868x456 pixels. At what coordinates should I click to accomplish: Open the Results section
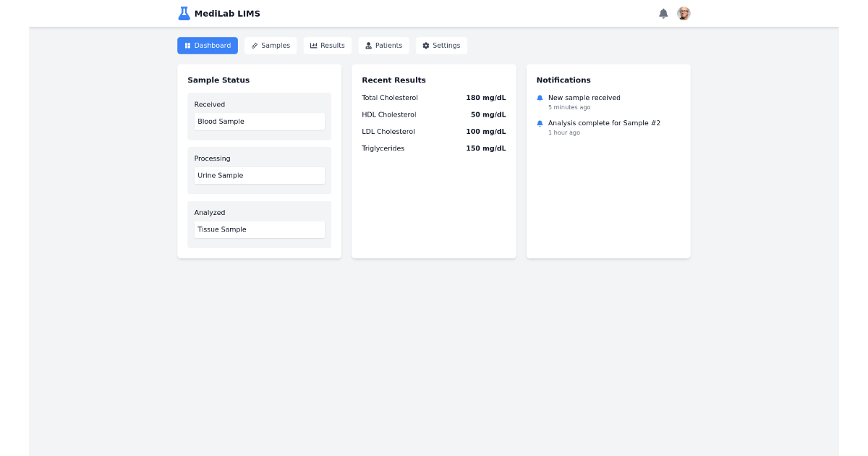tap(327, 45)
